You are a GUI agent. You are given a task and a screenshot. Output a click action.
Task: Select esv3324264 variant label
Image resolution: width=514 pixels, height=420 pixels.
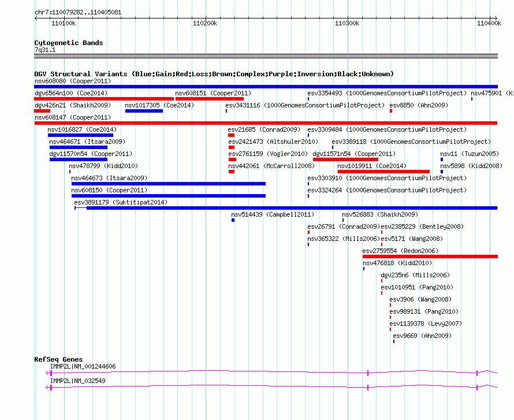point(387,190)
